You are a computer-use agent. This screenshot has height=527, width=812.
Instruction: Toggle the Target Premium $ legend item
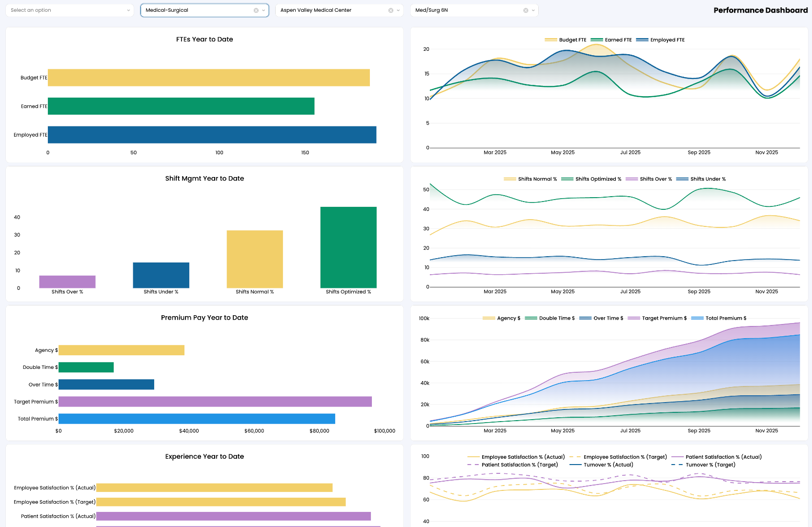coord(657,318)
